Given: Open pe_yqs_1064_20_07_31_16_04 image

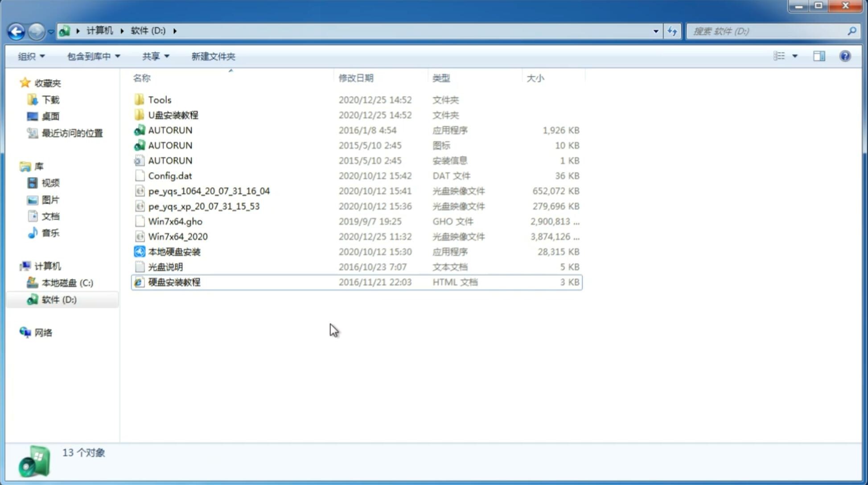Looking at the screenshot, I should pos(209,191).
